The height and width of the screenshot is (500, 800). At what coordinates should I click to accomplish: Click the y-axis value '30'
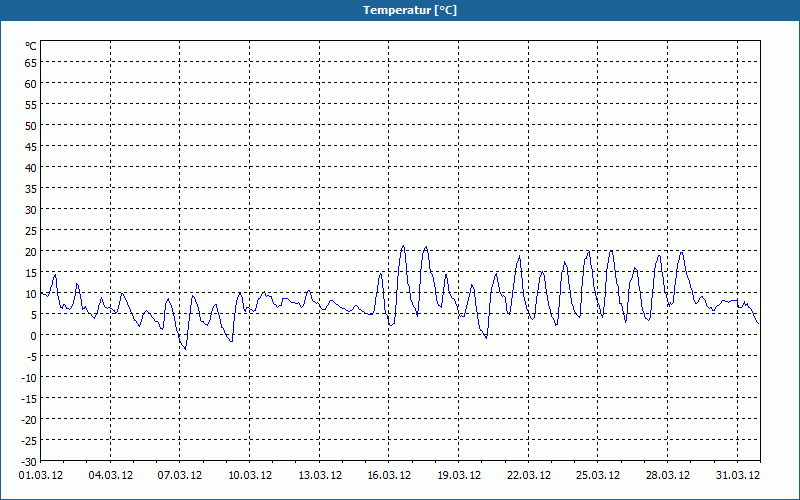coord(31,210)
